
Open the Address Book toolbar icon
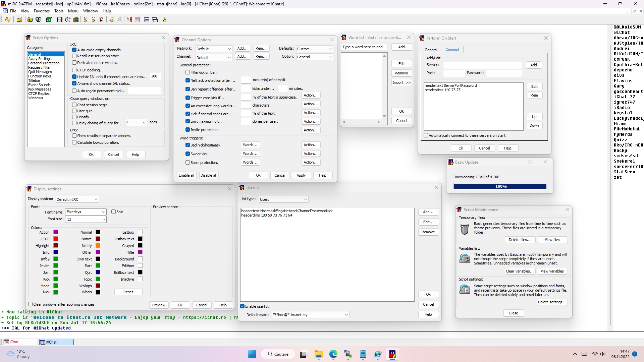click(60, 20)
